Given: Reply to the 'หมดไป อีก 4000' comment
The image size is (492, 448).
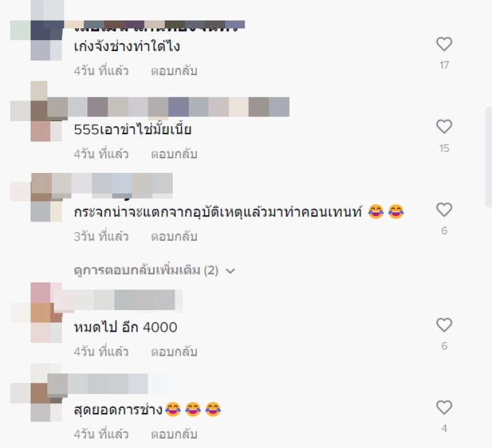Looking at the screenshot, I should point(174,352).
